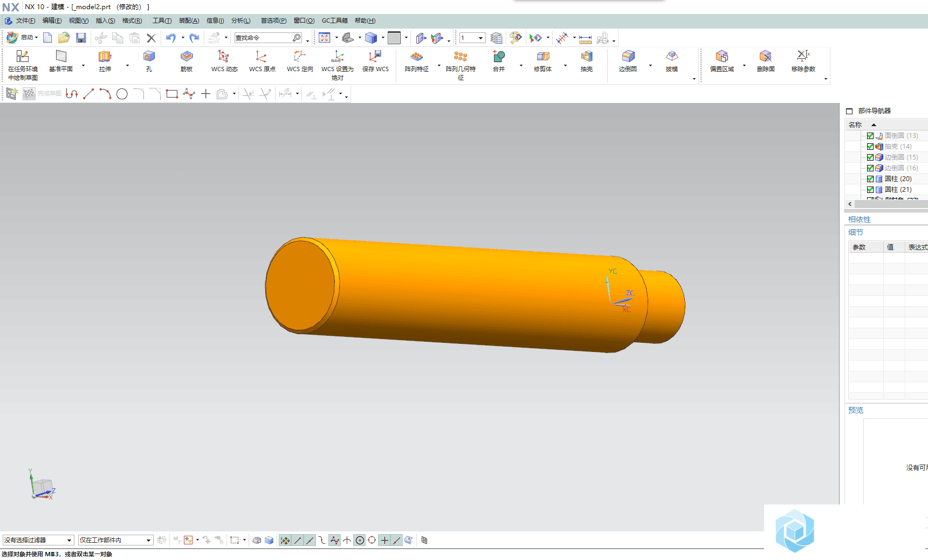Click the Undo arrow icon

pos(170,38)
